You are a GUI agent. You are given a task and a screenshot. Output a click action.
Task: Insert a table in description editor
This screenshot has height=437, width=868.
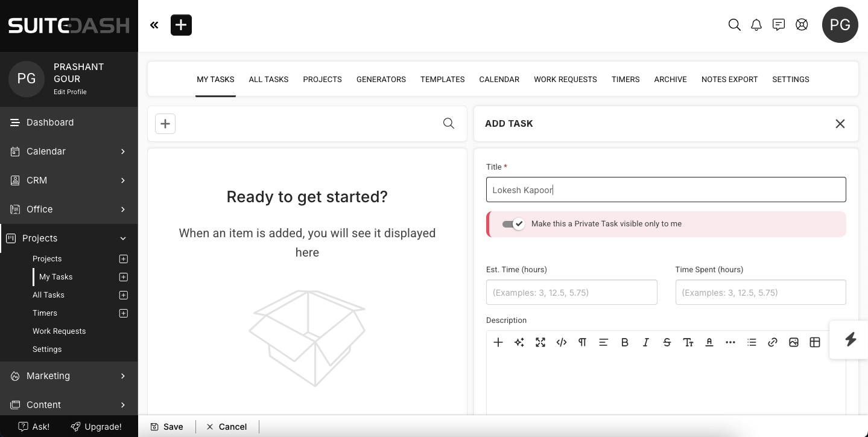[x=815, y=342]
